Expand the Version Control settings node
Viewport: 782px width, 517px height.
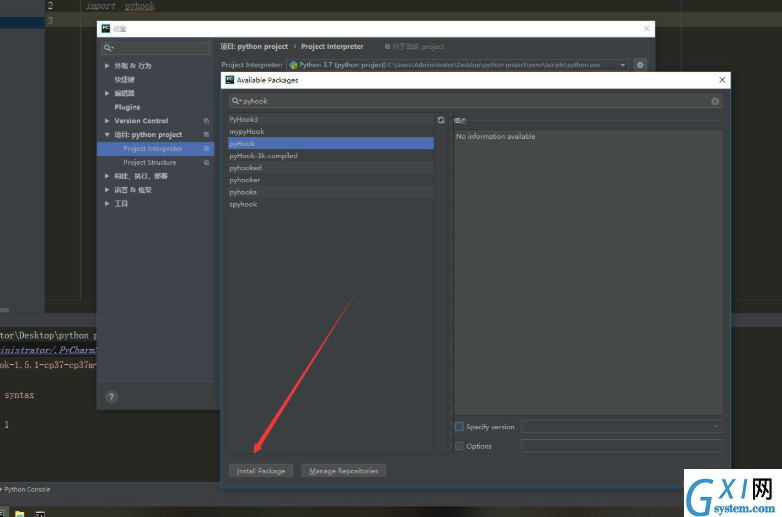[x=107, y=121]
